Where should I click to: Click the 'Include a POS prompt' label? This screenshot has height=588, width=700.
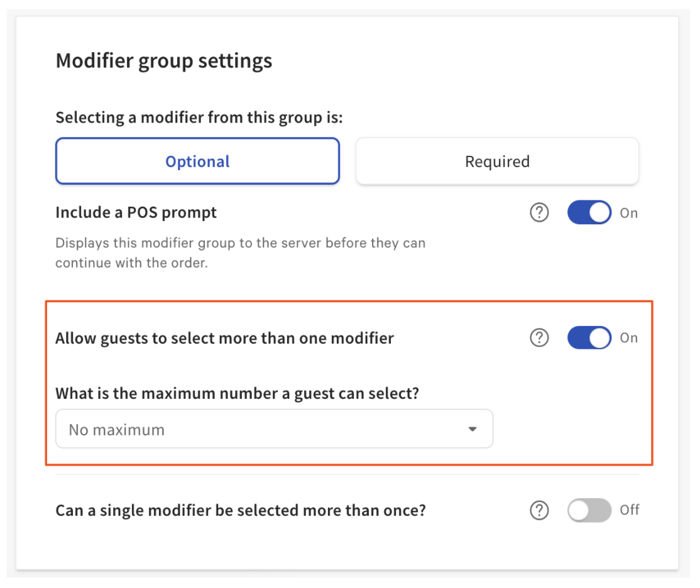tap(136, 212)
